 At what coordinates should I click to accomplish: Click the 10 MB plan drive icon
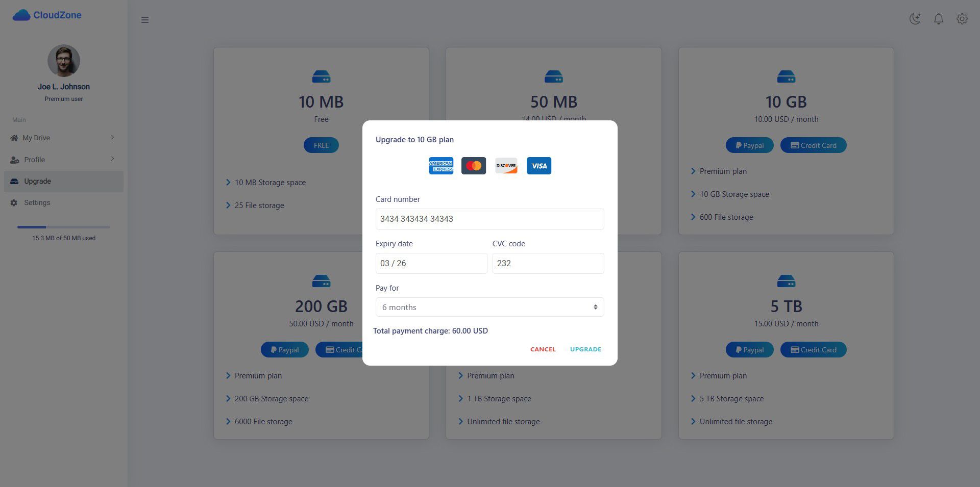[321, 77]
